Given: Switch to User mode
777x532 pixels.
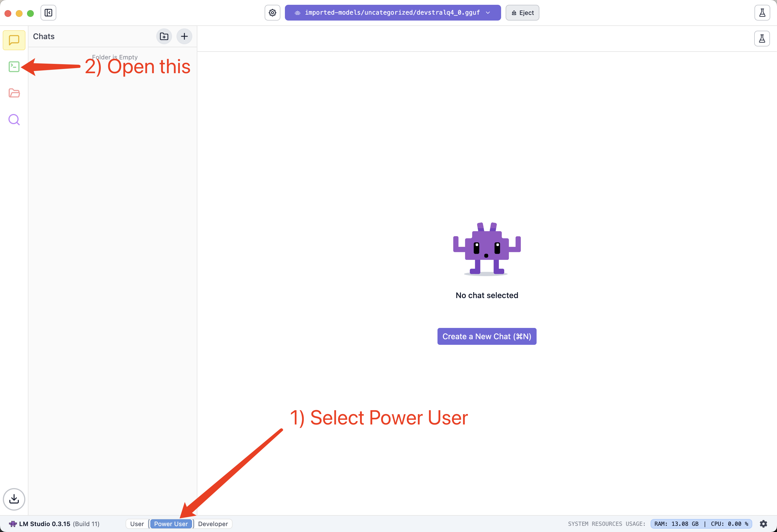Looking at the screenshot, I should click(137, 524).
